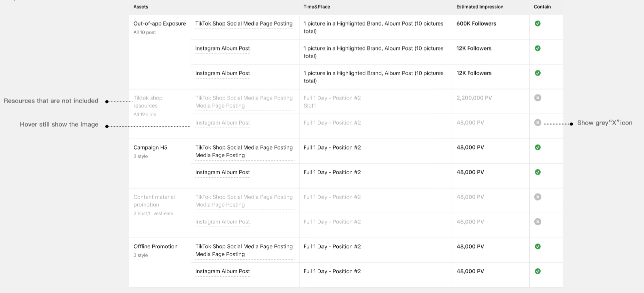Click the Contain column header

click(x=542, y=7)
